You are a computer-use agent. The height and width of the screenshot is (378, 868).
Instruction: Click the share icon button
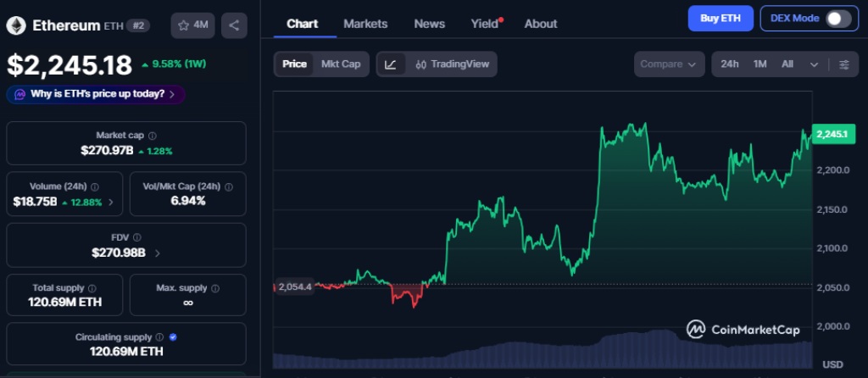pos(234,25)
